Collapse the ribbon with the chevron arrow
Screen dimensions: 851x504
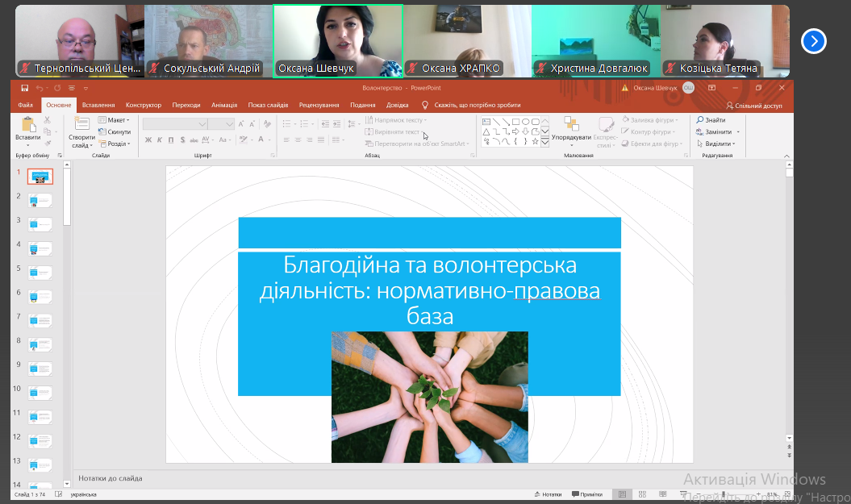tap(787, 156)
